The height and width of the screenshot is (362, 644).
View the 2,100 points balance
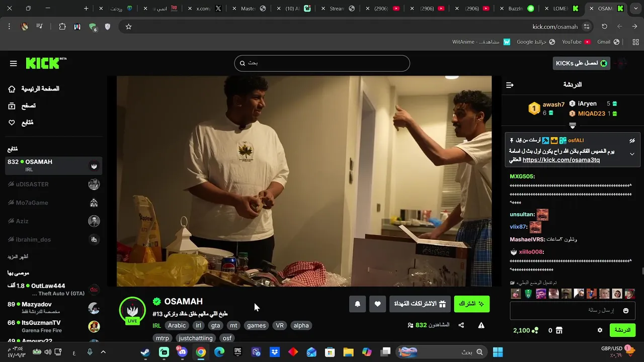coord(525,330)
